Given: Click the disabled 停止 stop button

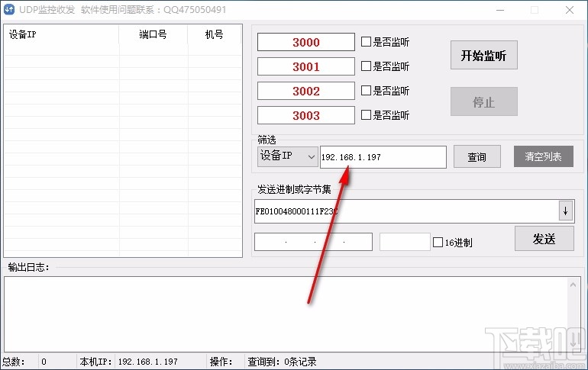Looking at the screenshot, I should (483, 101).
